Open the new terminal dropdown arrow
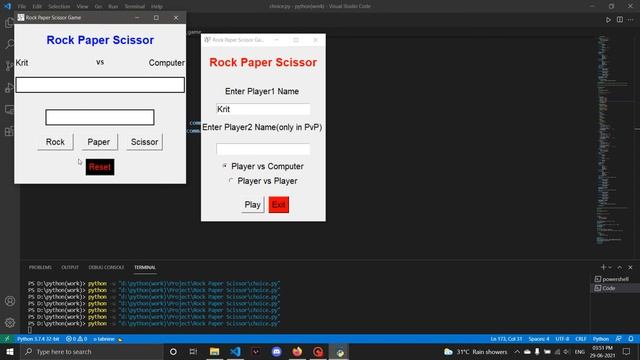 [610, 267]
